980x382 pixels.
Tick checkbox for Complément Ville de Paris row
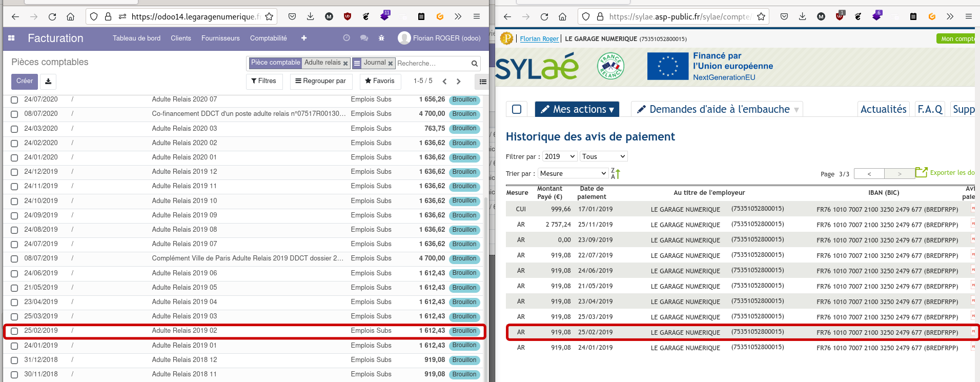tap(14, 259)
